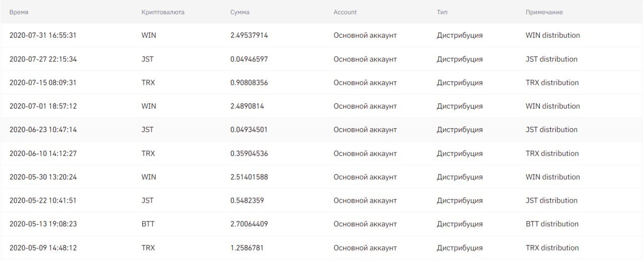The width and height of the screenshot is (644, 265).
Task: Click WIN in the 2020-07-31 row
Action: click(x=149, y=36)
